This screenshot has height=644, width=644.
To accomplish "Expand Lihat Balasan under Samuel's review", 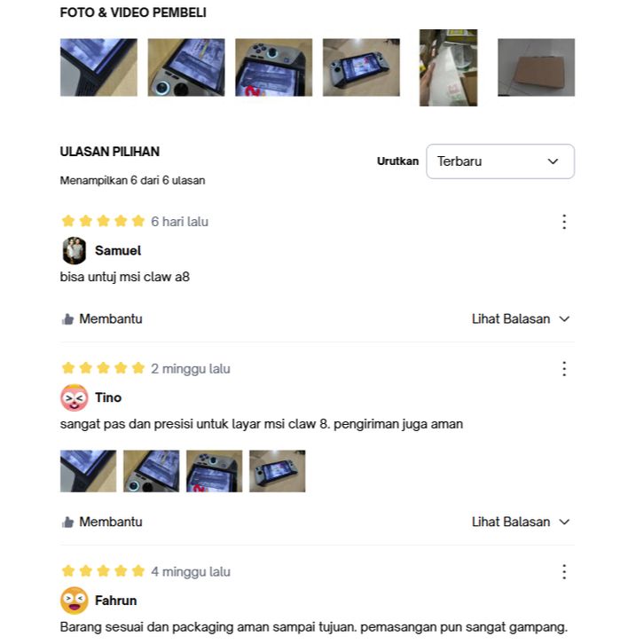I will tap(521, 319).
